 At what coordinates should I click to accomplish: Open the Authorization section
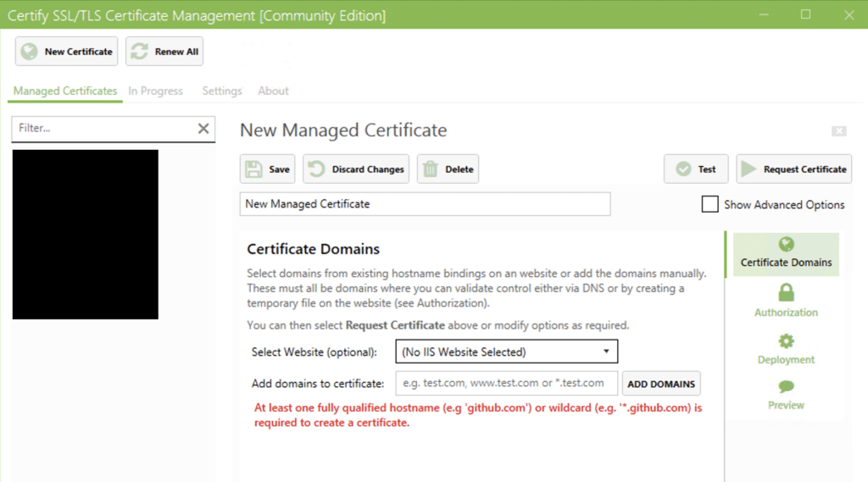(786, 301)
